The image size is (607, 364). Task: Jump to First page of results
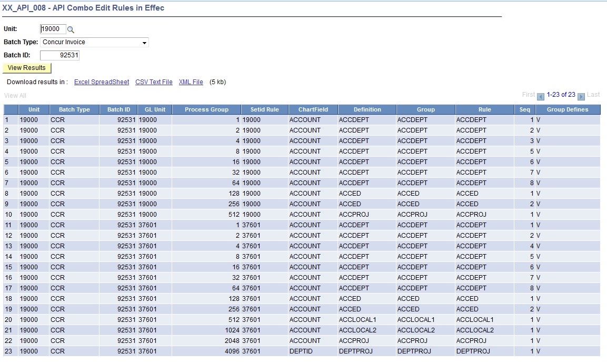click(x=528, y=95)
